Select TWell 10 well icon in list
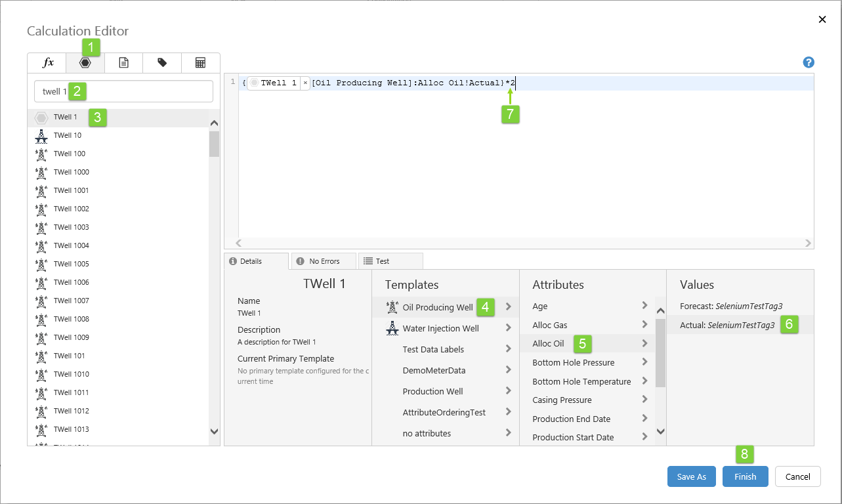The height and width of the screenshot is (504, 842). pos(41,136)
